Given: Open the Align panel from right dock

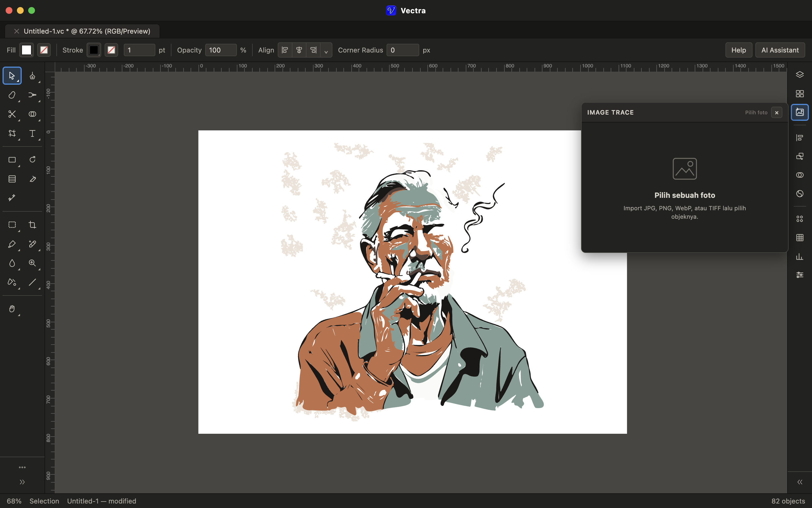Looking at the screenshot, I should pos(800,138).
